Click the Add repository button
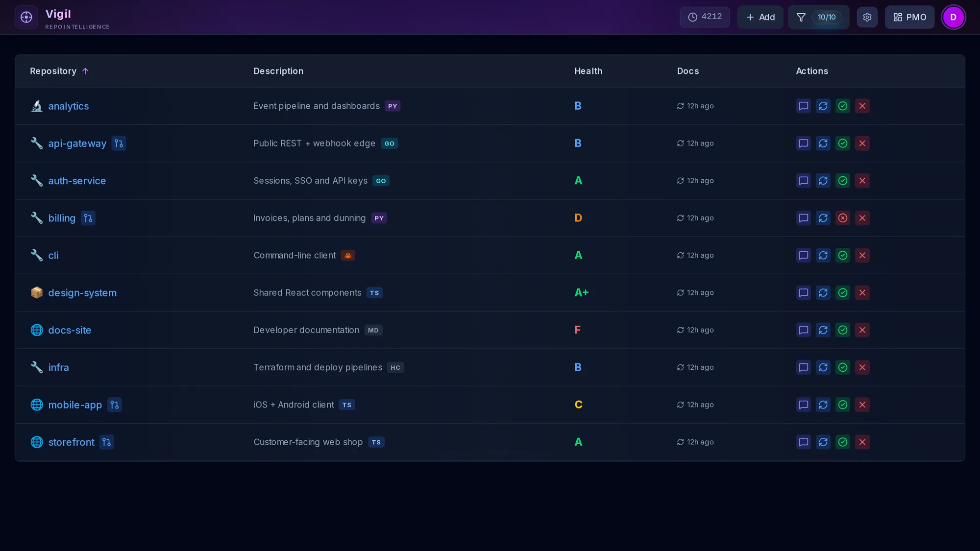Viewport: 980px width, 551px height. [x=760, y=17]
